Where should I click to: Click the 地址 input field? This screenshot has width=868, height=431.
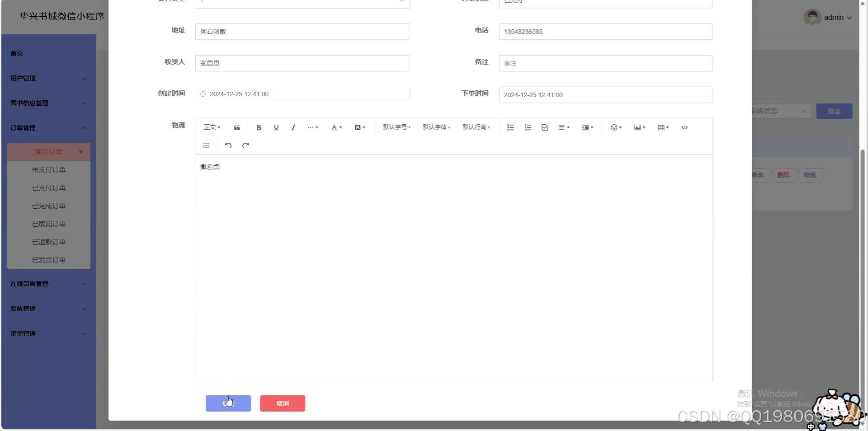pos(302,32)
